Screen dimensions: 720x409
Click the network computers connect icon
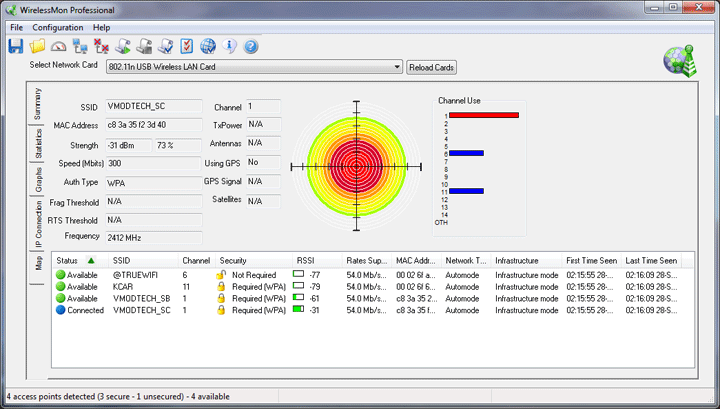pos(80,46)
